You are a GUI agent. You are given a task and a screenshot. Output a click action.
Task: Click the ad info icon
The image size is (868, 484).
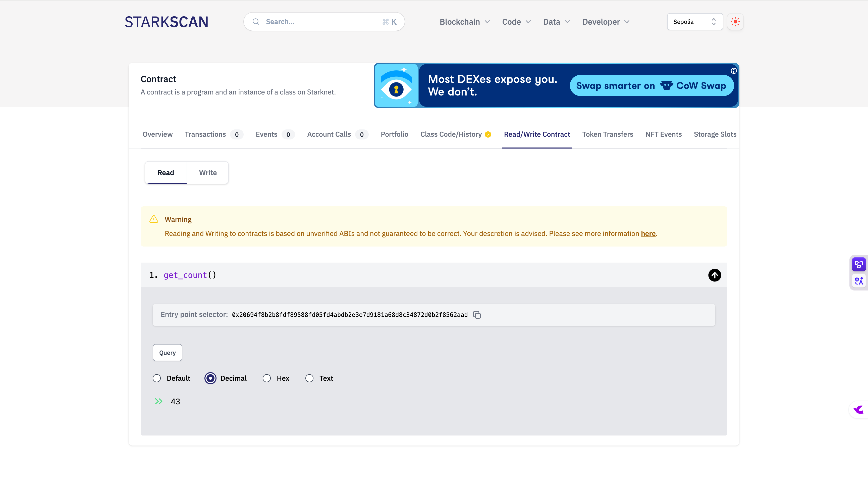734,71
